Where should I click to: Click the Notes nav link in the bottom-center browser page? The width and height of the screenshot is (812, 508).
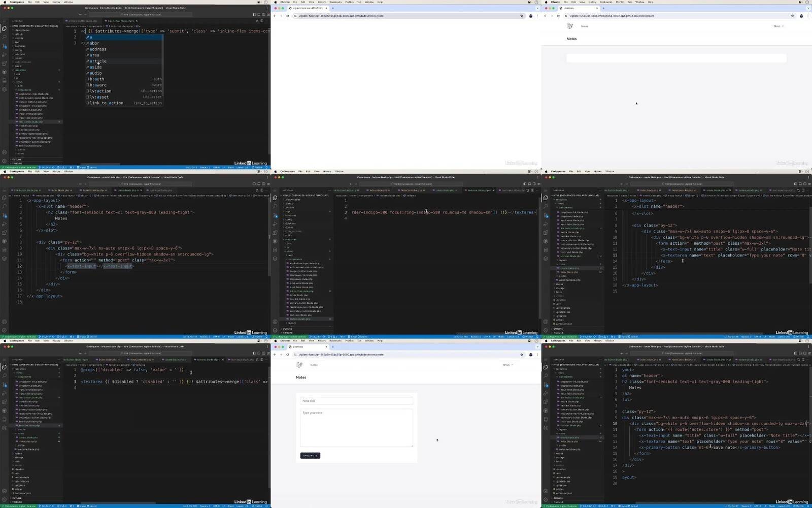coord(314,365)
